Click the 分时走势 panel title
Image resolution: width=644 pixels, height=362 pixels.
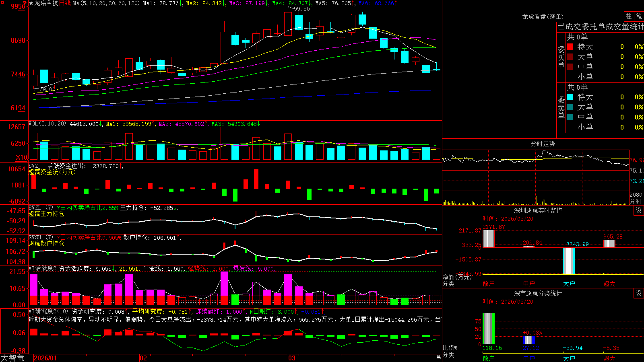543,144
